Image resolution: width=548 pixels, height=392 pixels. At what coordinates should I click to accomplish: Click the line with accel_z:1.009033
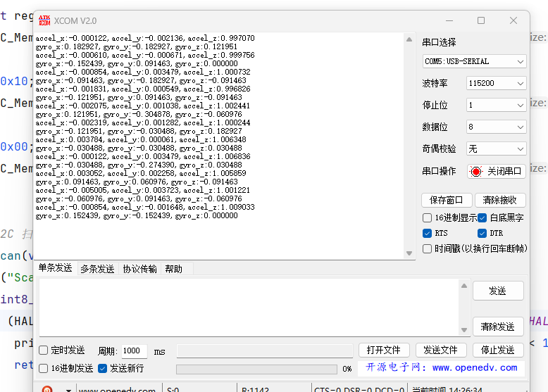(145, 207)
